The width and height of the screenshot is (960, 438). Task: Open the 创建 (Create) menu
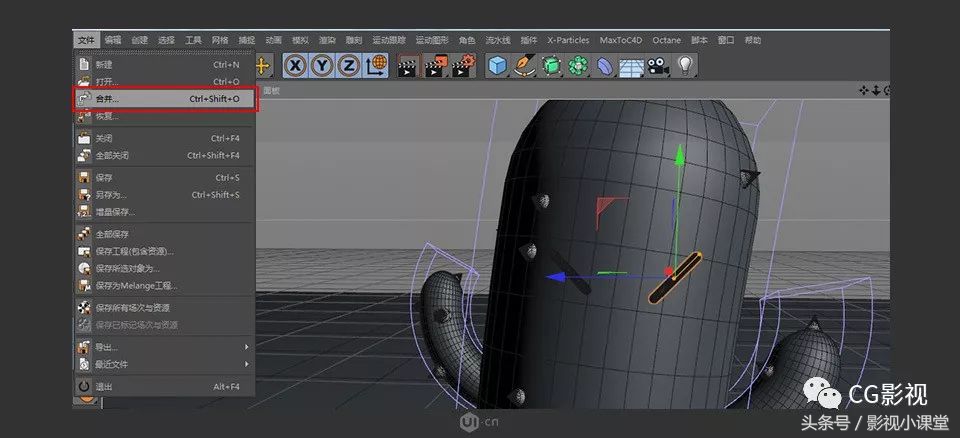click(140, 40)
